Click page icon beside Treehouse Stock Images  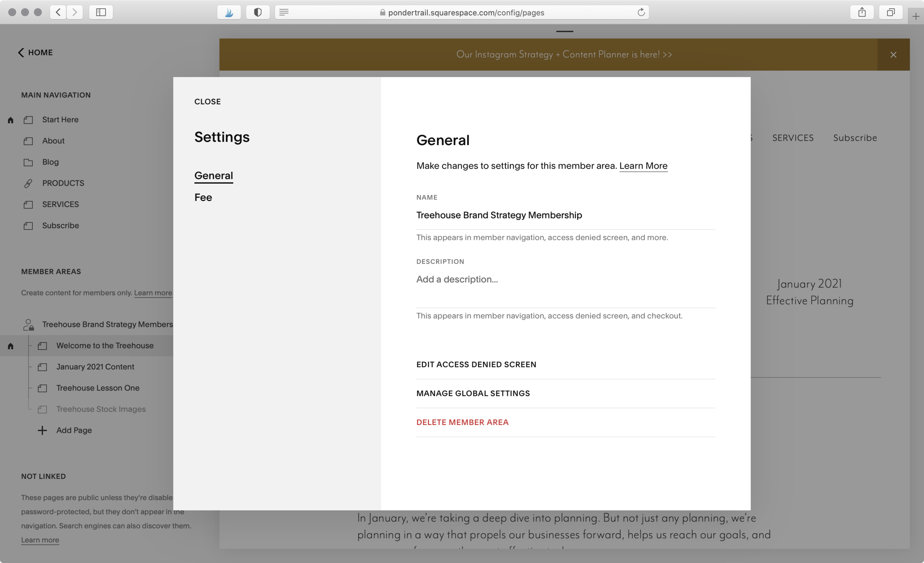43,409
